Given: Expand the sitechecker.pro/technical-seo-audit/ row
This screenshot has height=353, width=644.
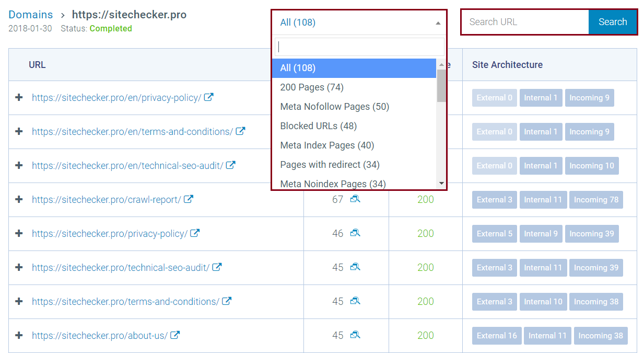Looking at the screenshot, I should tap(19, 267).
